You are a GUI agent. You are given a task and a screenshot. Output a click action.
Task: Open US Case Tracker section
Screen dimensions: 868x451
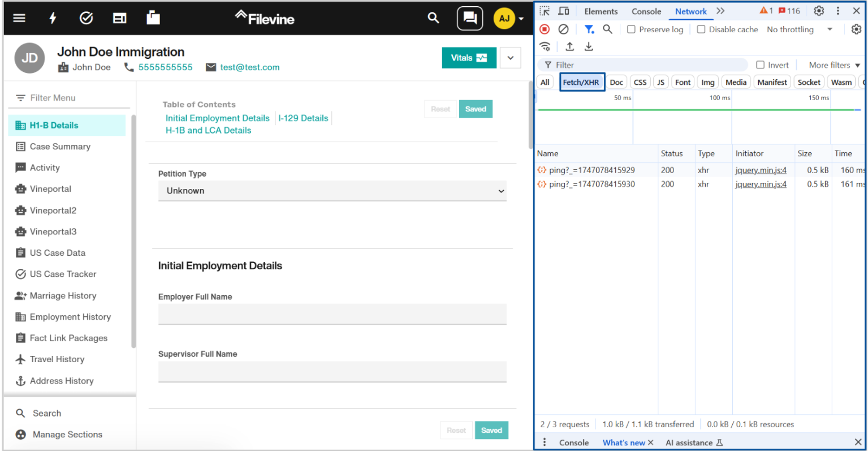coord(63,274)
